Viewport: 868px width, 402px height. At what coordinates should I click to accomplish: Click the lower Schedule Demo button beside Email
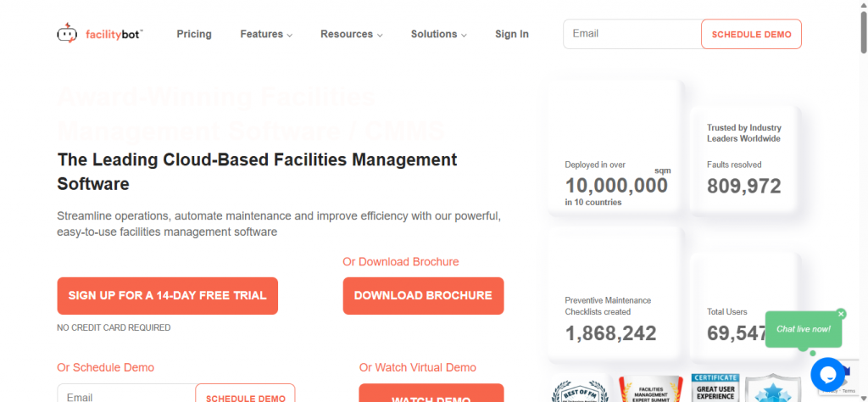[245, 395]
